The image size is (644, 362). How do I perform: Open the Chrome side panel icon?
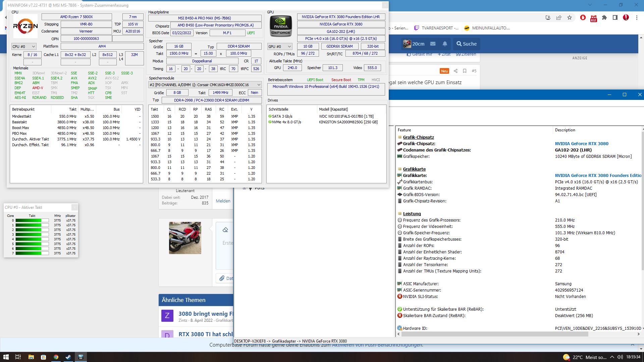(x=615, y=18)
